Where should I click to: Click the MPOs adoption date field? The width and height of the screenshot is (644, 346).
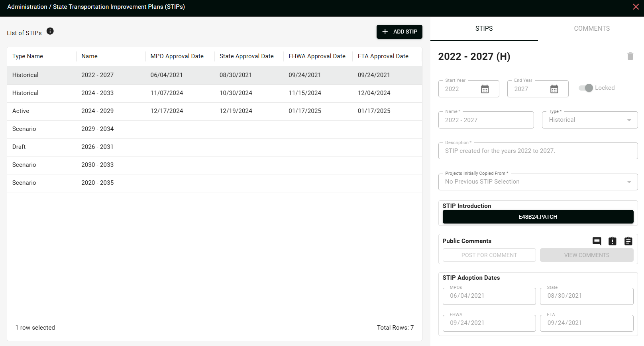(489, 296)
